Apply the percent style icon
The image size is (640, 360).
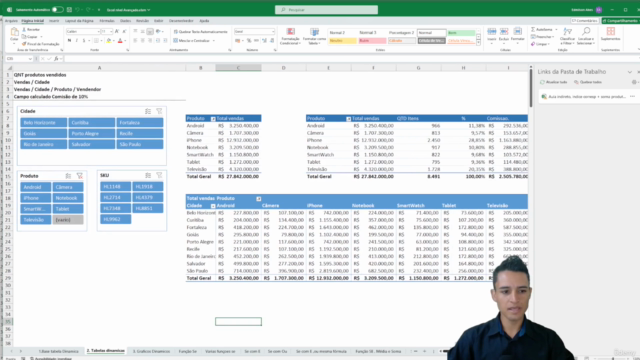point(249,40)
